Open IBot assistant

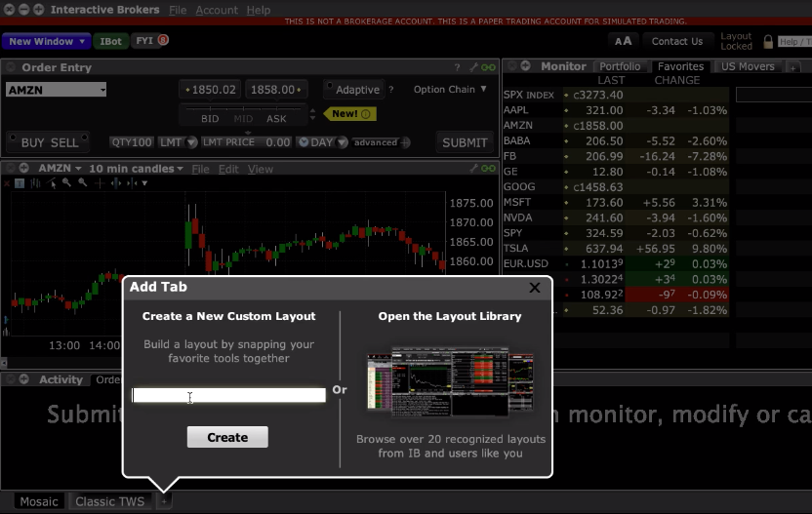[x=110, y=41]
